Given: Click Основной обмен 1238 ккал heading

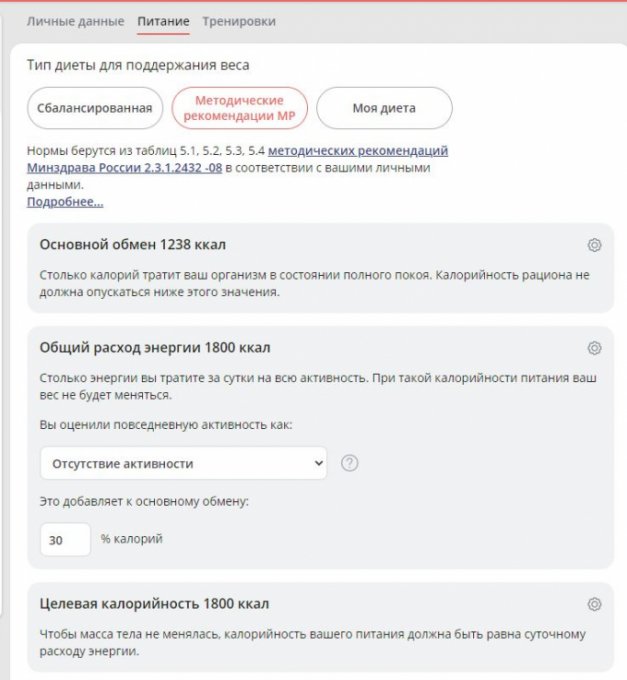Looking at the screenshot, I should coord(133,245).
